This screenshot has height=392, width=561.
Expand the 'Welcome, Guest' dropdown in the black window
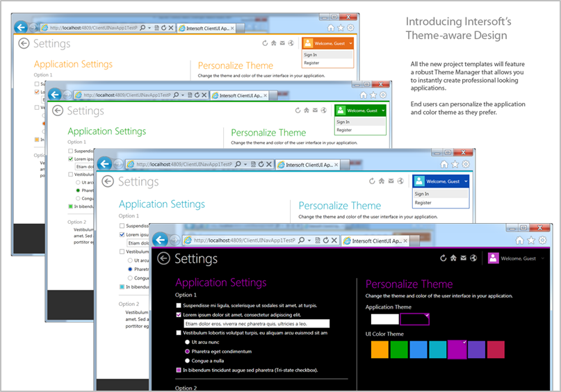543,259
